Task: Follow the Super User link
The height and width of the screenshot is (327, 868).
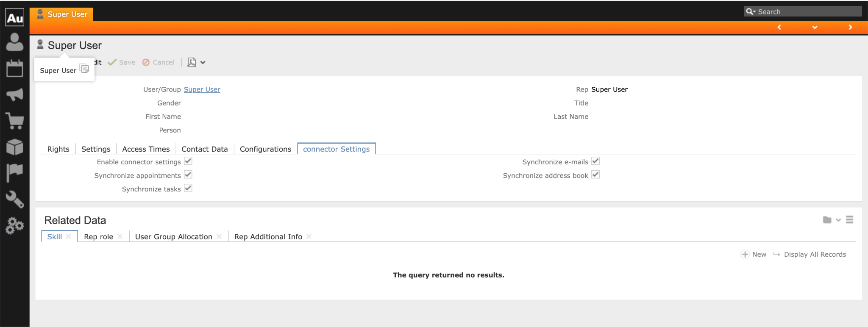Action: click(x=202, y=89)
